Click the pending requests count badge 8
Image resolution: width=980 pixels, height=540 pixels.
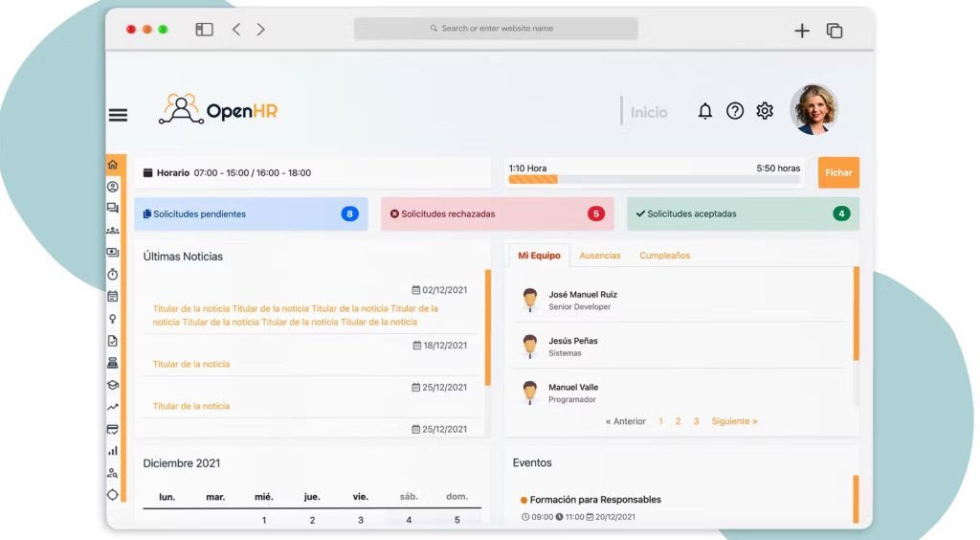point(349,214)
